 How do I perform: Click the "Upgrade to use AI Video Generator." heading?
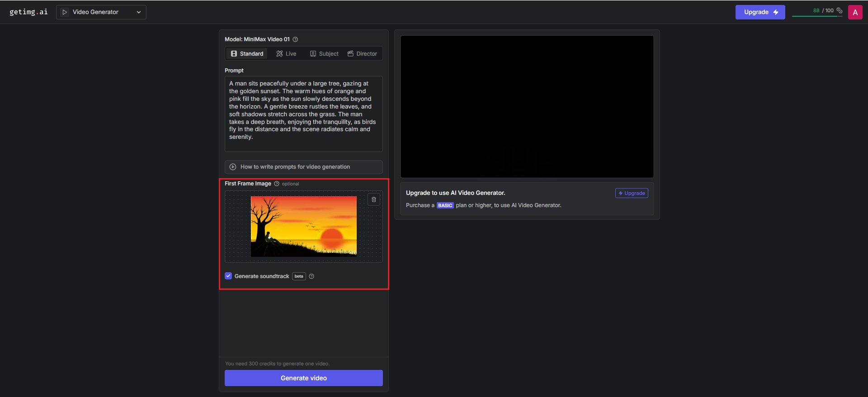[x=456, y=193]
